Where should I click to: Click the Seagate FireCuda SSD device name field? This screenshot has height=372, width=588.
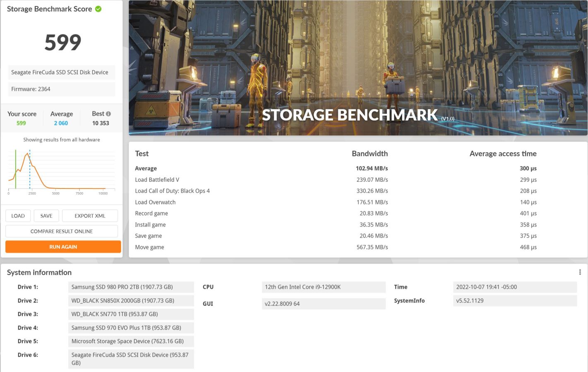pos(62,72)
